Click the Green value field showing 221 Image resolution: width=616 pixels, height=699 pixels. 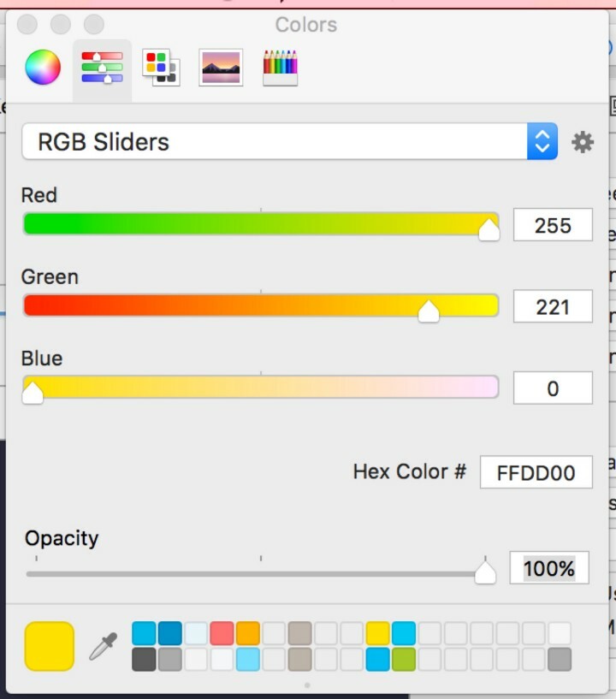click(x=553, y=306)
